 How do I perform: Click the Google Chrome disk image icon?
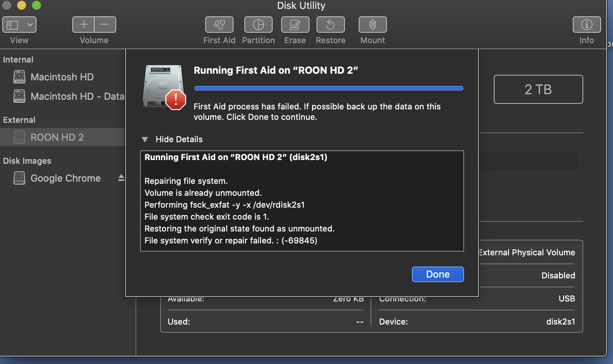[x=19, y=178]
